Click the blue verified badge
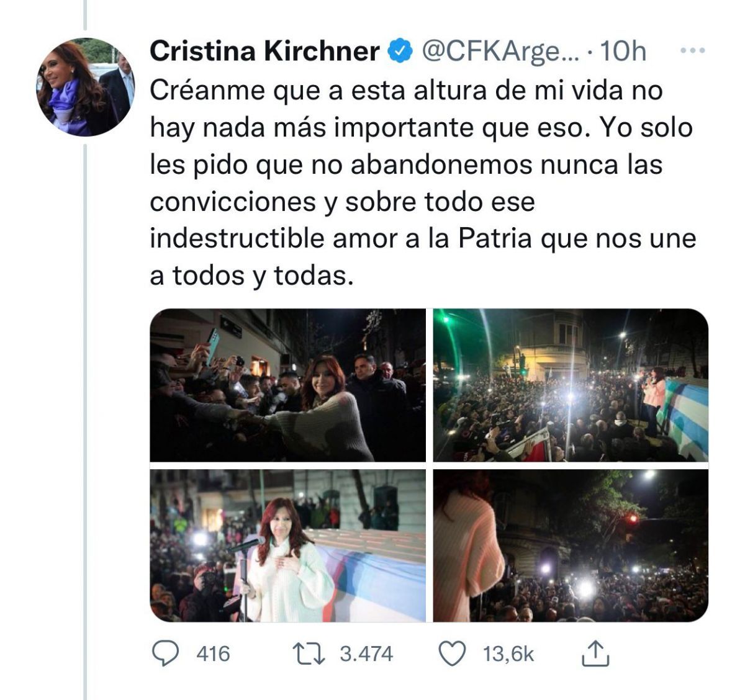This screenshot has height=700, width=745. pyautogui.click(x=400, y=52)
